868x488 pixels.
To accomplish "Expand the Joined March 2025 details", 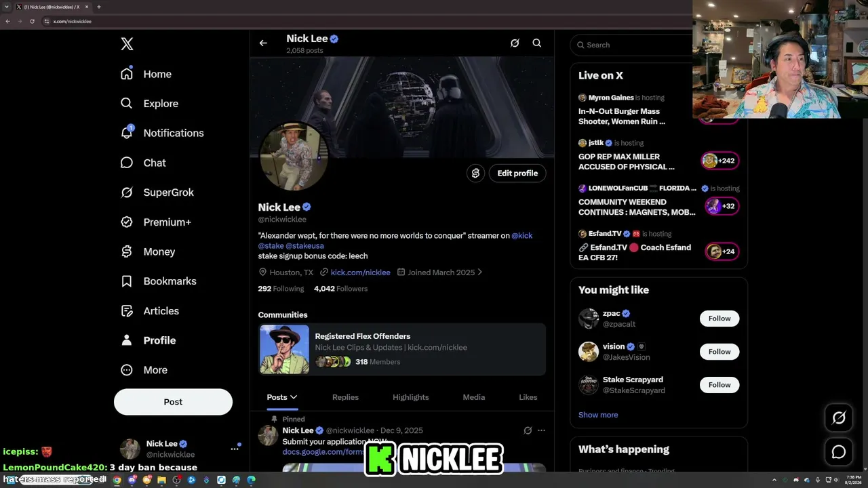I will coord(440,272).
